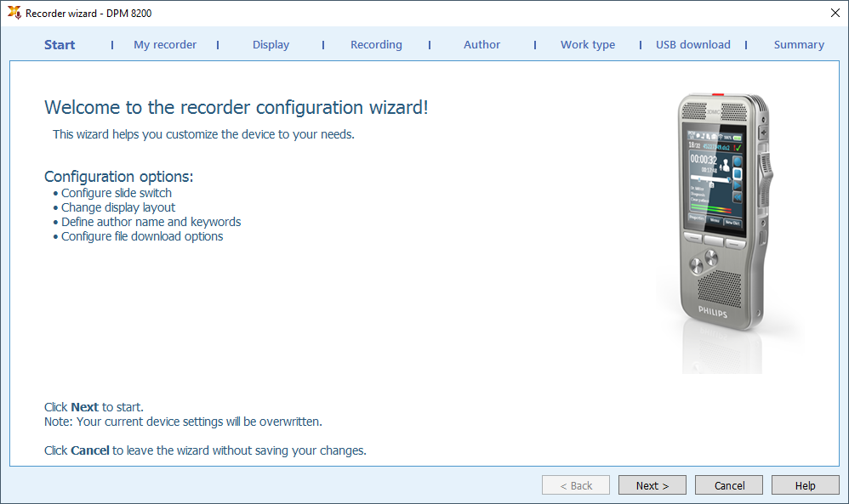Viewport: 849px width, 504px height.
Task: Click the Recorder wizard app icon in title bar
Action: (14, 13)
